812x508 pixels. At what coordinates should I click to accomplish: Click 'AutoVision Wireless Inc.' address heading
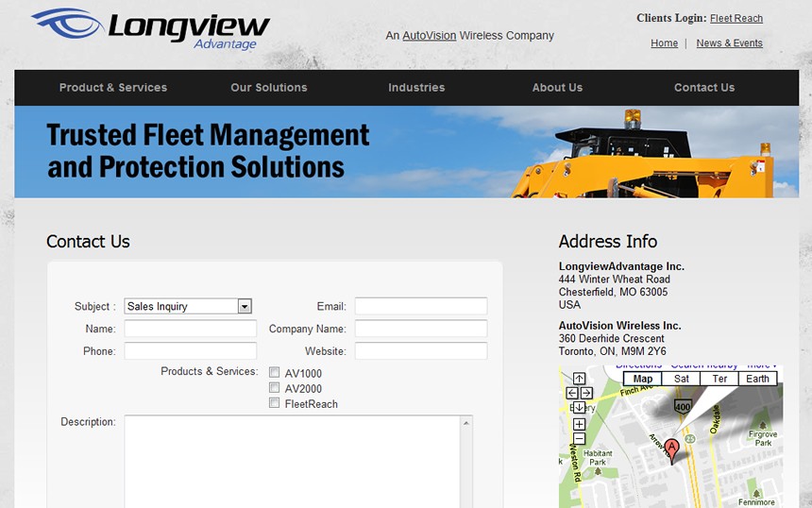[x=620, y=326]
